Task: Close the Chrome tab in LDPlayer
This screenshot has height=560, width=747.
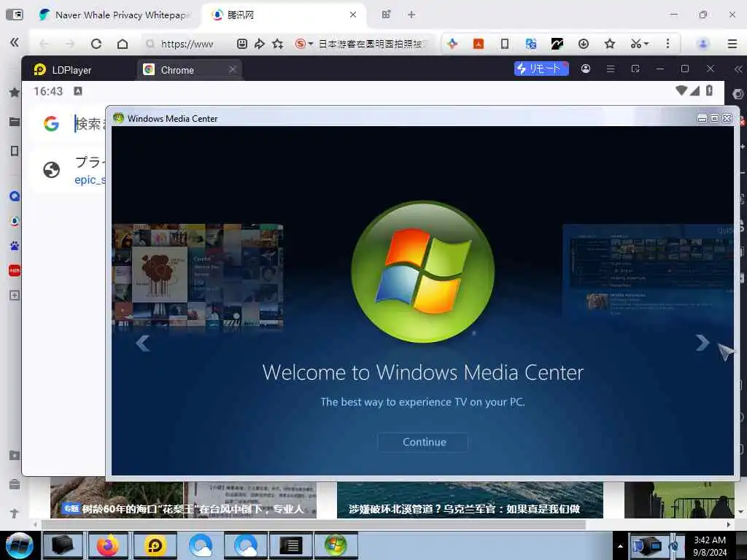Action: [233, 69]
